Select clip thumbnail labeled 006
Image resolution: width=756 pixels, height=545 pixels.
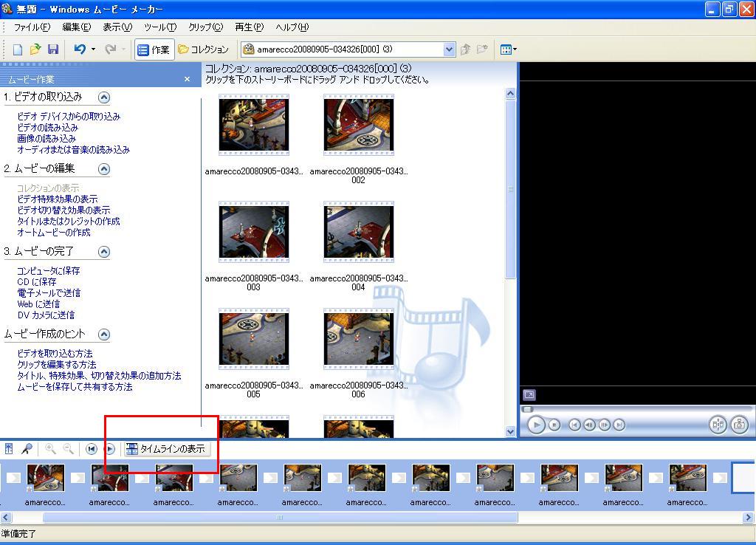359,339
